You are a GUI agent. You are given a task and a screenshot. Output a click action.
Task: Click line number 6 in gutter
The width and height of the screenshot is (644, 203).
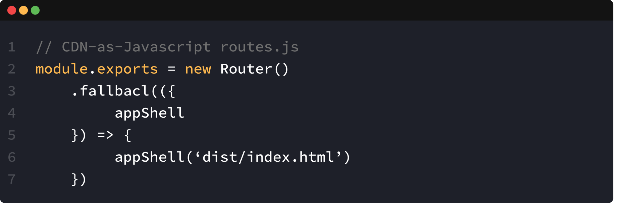tap(12, 157)
